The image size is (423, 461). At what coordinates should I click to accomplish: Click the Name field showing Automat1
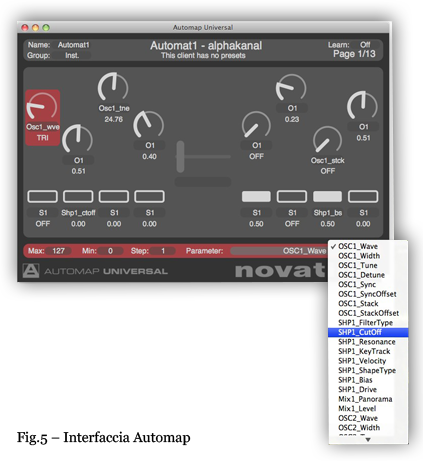pyautogui.click(x=73, y=45)
